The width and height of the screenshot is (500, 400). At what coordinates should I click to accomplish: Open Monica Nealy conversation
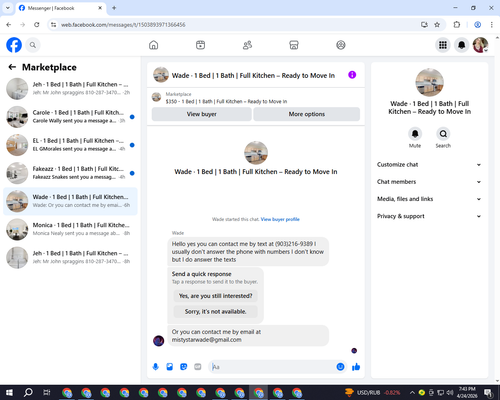coord(70,229)
